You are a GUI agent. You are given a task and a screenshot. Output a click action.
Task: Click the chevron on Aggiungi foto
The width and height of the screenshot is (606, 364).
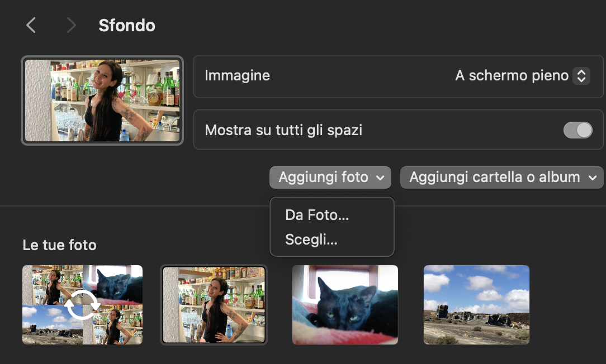coord(380,178)
